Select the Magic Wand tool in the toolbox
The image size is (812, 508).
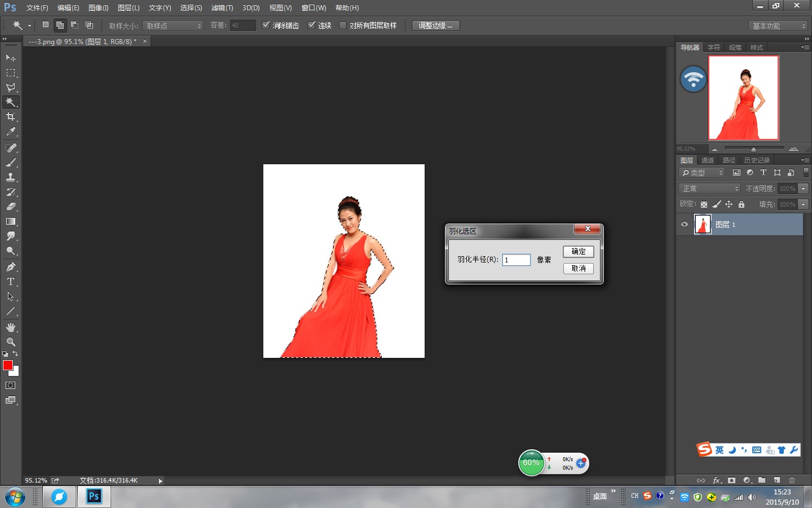pos(11,102)
